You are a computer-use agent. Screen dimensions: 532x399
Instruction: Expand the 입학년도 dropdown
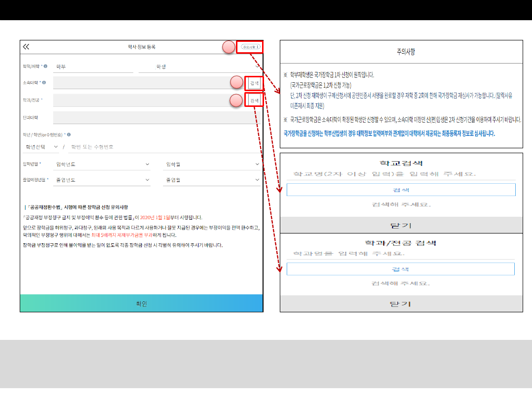point(102,165)
